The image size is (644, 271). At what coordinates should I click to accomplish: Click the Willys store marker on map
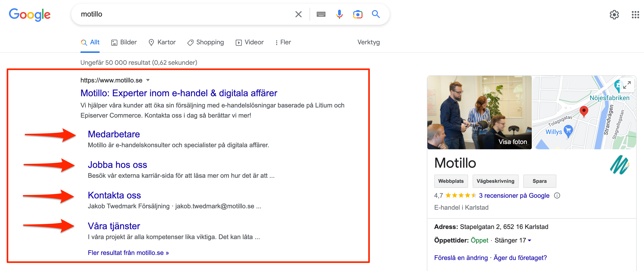[568, 131]
